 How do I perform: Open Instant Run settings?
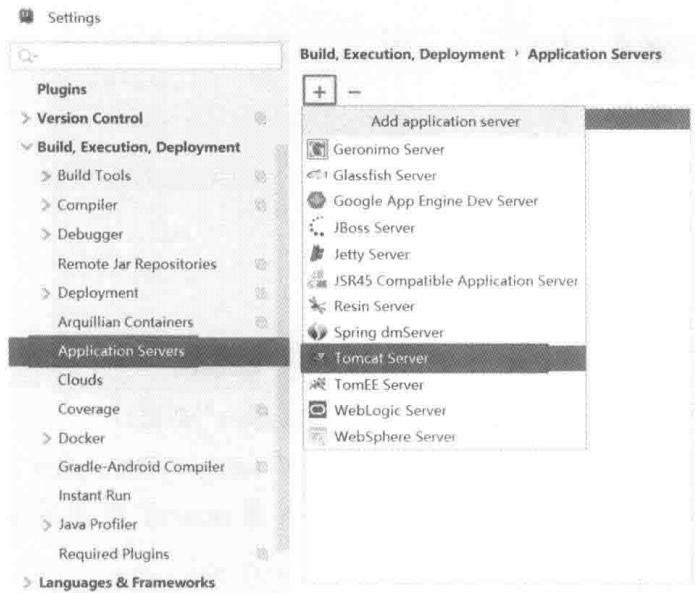94,495
